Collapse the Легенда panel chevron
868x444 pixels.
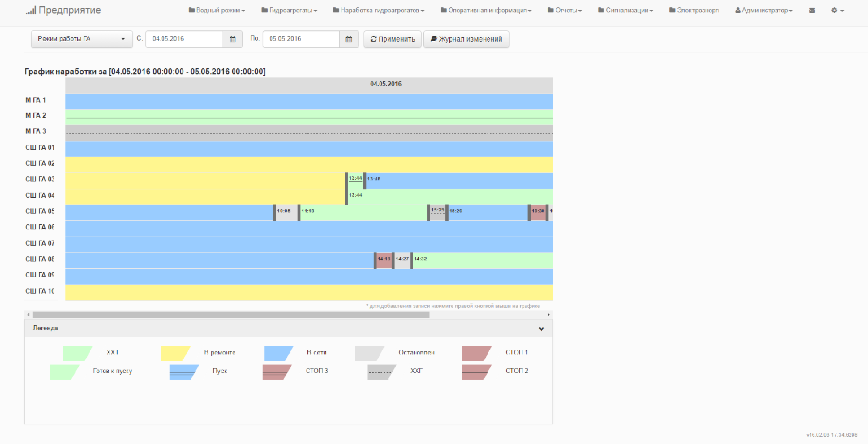point(541,328)
